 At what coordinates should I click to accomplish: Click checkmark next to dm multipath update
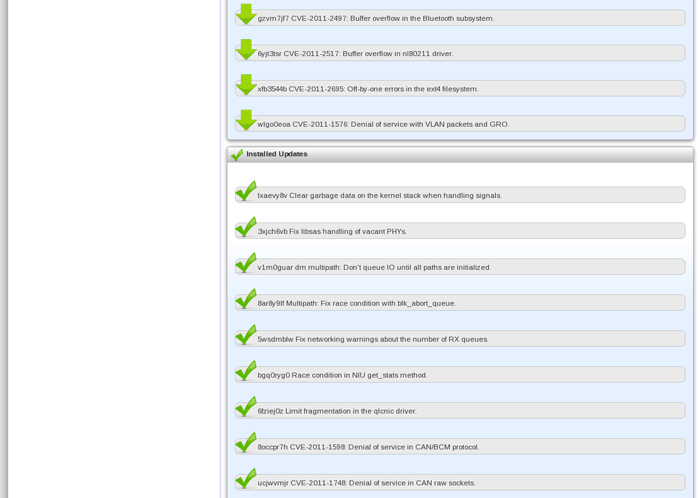pos(246,263)
